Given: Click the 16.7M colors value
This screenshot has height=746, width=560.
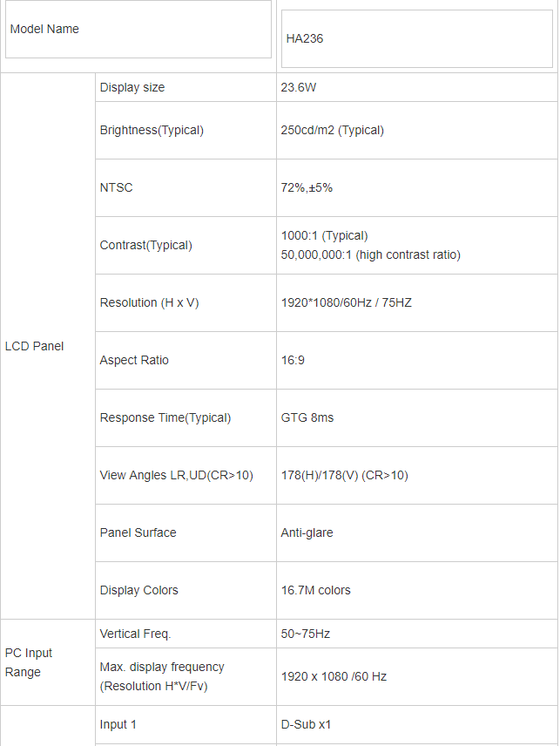Looking at the screenshot, I should point(315,590).
